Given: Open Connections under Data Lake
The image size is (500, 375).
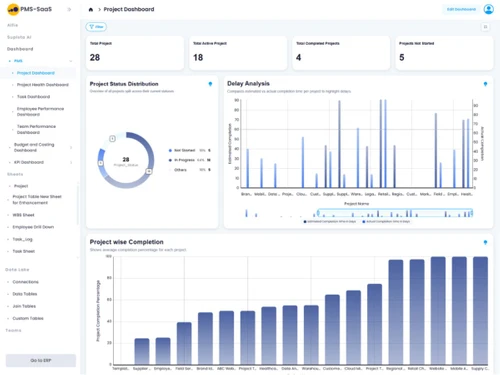Looking at the screenshot, I should [x=26, y=282].
